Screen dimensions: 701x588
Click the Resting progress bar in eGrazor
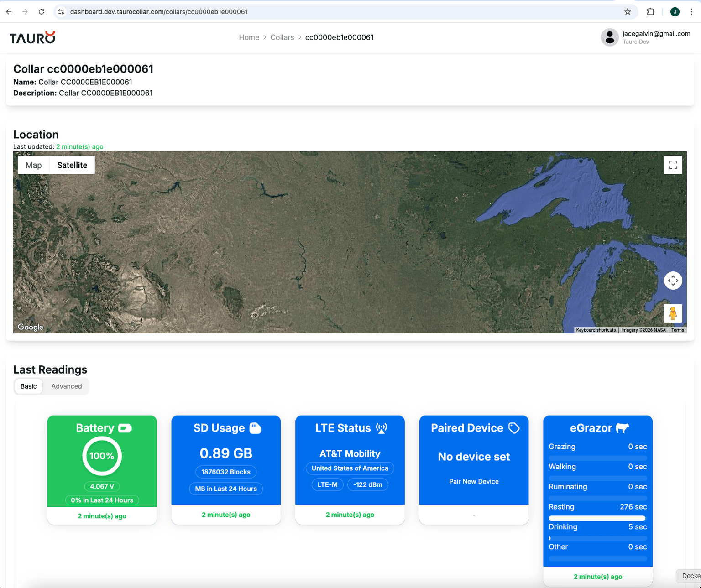pos(597,518)
